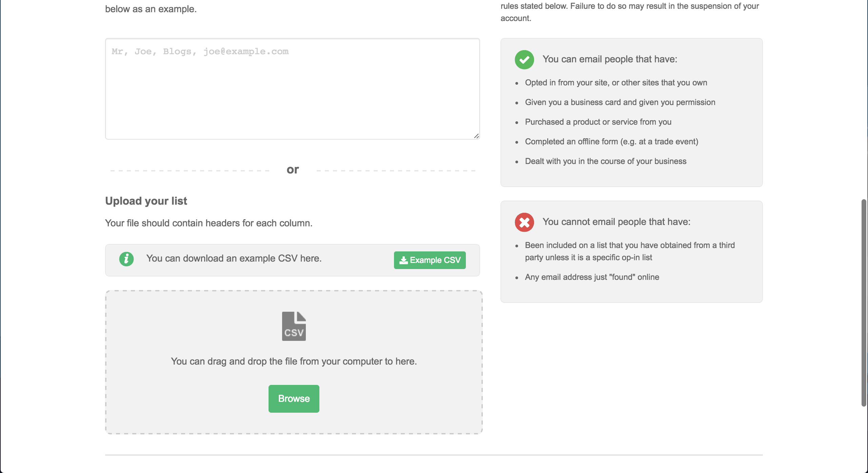This screenshot has height=473, width=868.
Task: Click the green info icon
Action: click(126, 259)
